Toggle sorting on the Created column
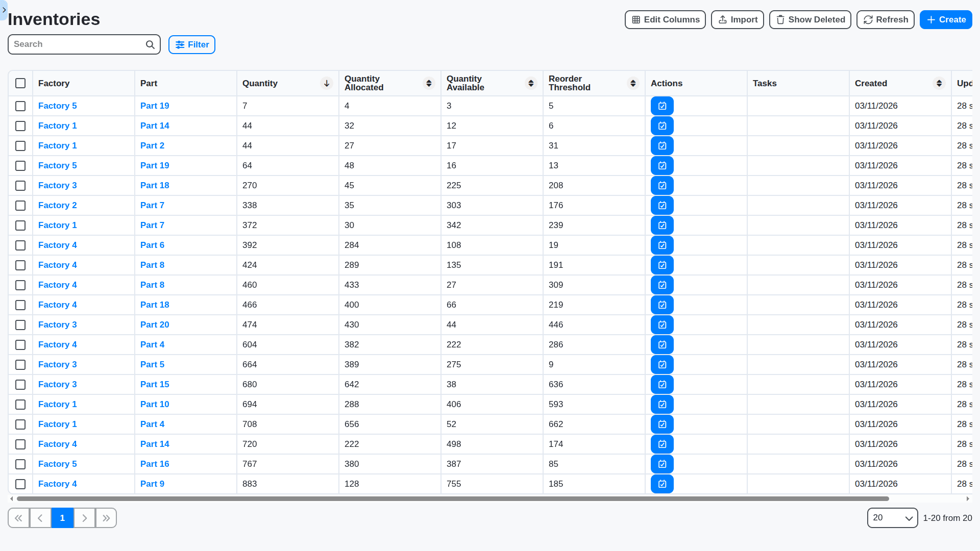Screen dimensions: 980x551 coord(939,83)
